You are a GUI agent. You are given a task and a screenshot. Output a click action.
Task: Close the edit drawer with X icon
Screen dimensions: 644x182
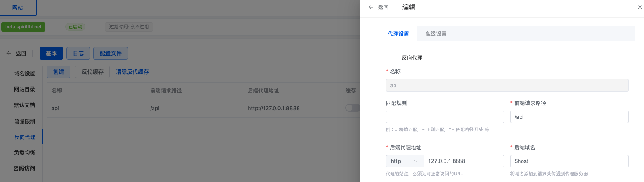[x=640, y=7]
